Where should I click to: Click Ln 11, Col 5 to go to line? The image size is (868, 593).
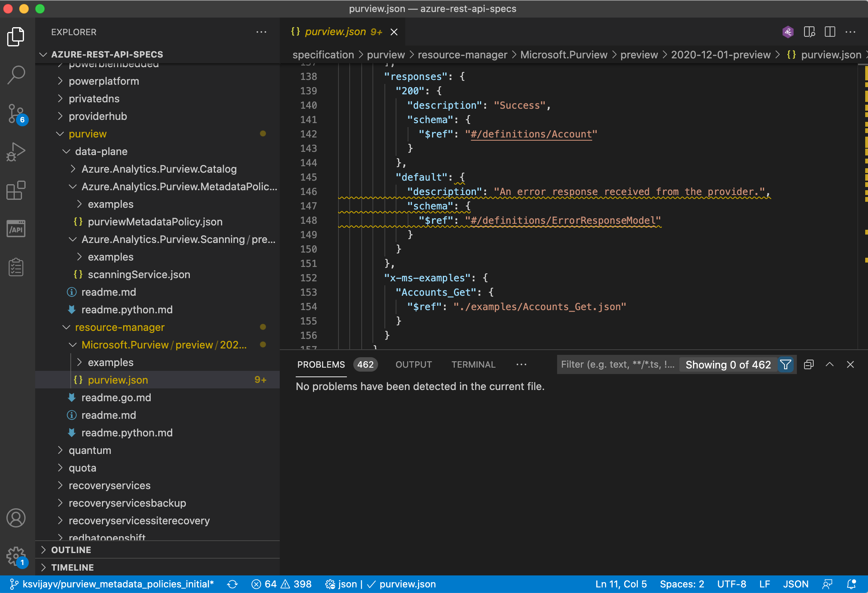coord(621,584)
